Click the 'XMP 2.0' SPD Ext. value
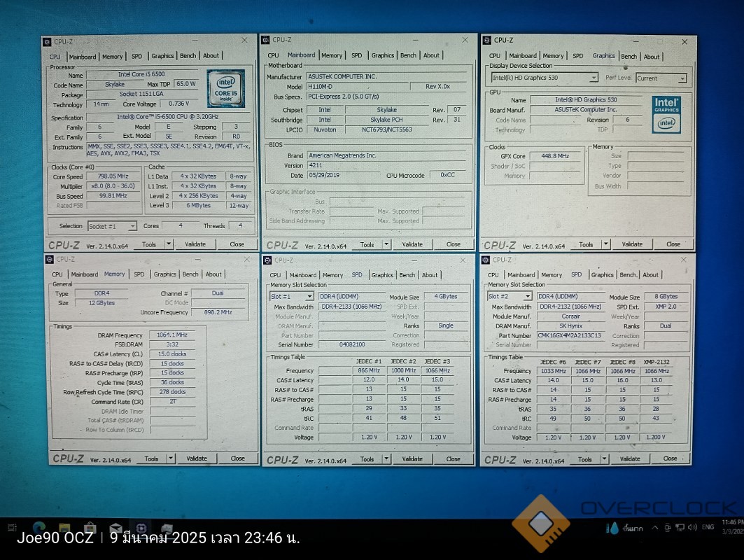The height and width of the screenshot is (560, 744). point(666,307)
